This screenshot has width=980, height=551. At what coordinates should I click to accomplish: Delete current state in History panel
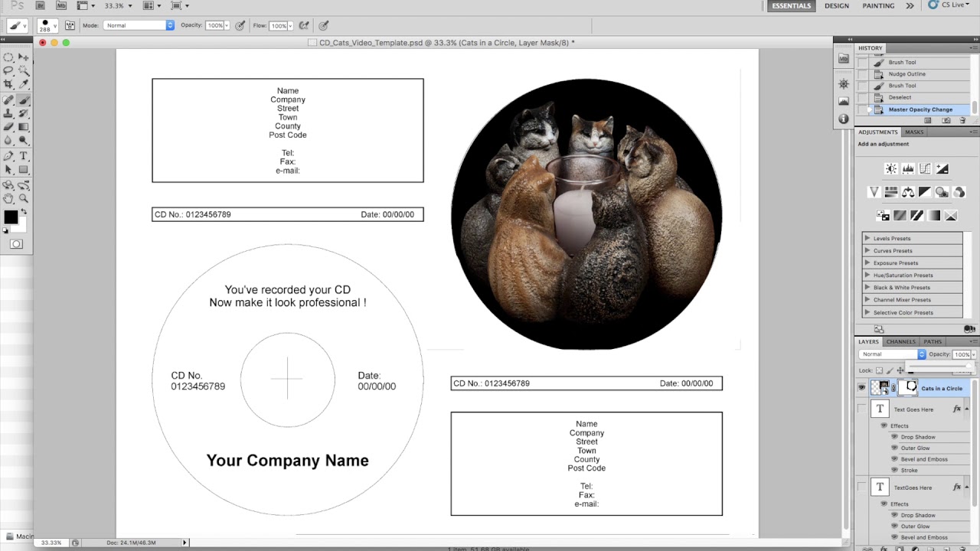point(962,120)
